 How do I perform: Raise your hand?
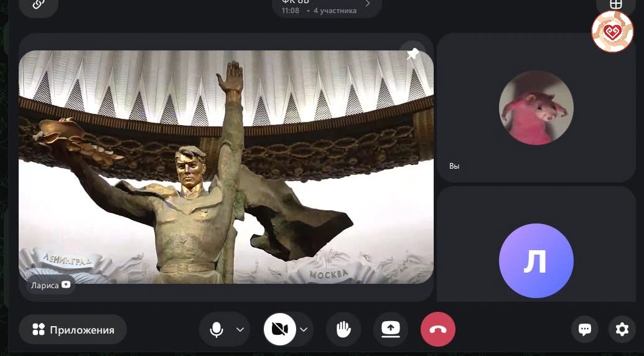(x=343, y=330)
